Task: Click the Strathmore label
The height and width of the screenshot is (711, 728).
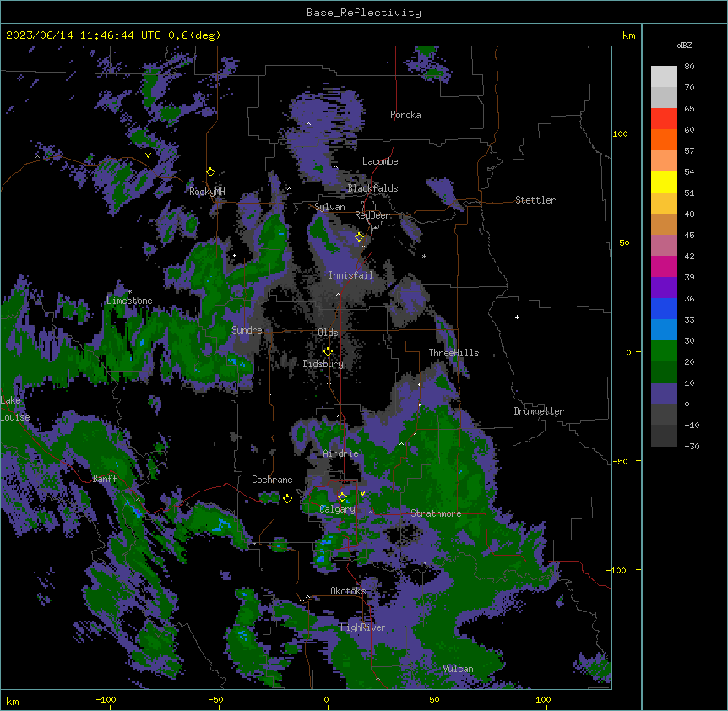Action: (x=436, y=513)
